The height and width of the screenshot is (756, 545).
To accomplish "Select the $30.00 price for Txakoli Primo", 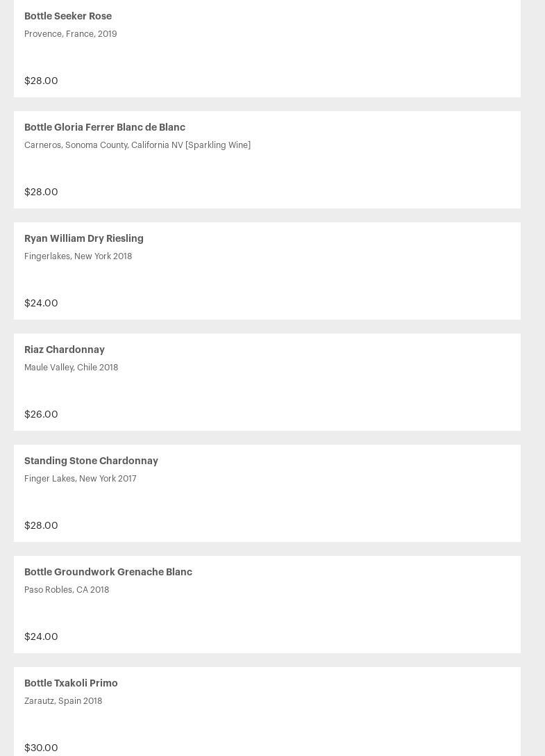I will point(41,748).
